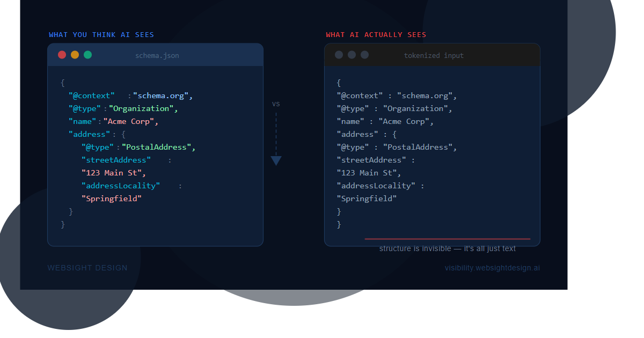The image size is (644, 338).
Task: Click the WEBSIGHT DESIGN footer brand
Action: (87, 268)
